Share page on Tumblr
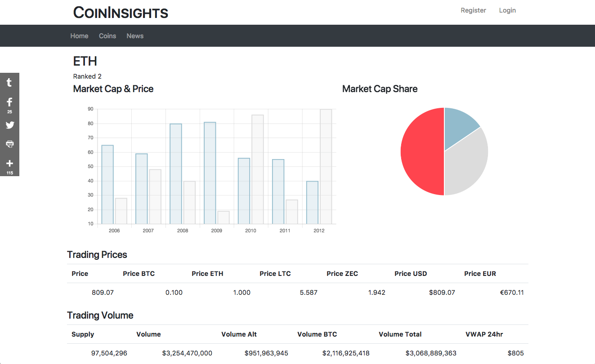This screenshot has width=595, height=364. (x=9, y=82)
